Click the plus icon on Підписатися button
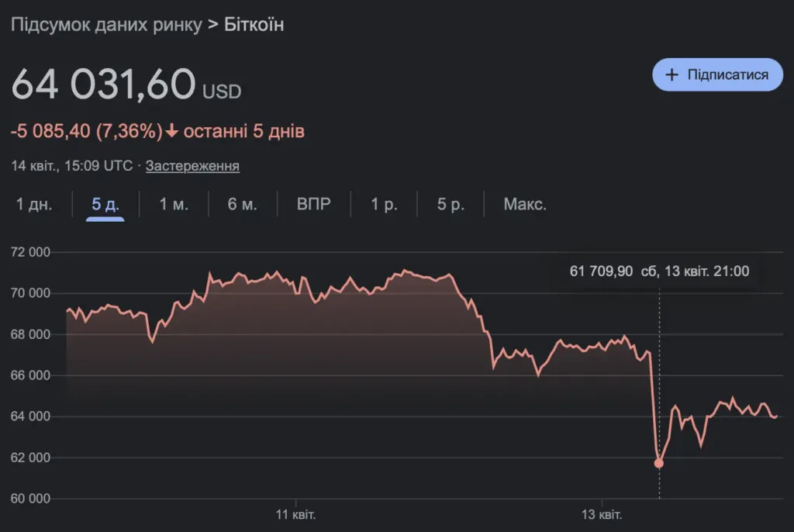Screen dimensions: 794x532 click(672, 74)
